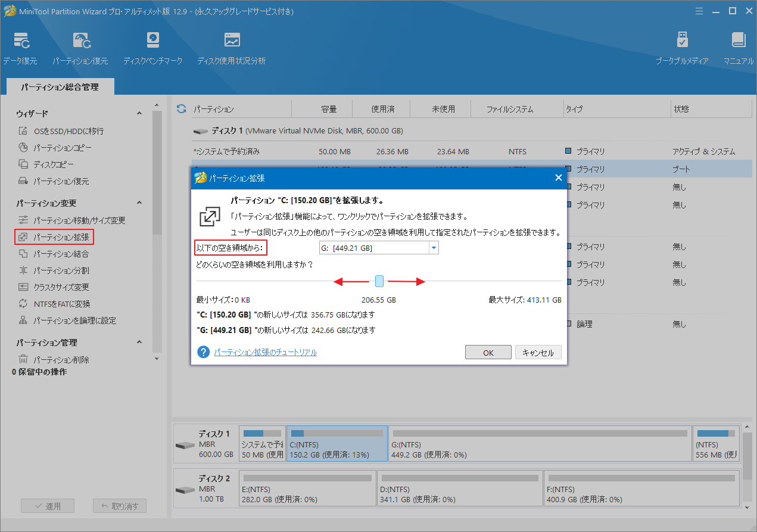Sort by File System (ファイルシステム) column header

click(x=510, y=110)
